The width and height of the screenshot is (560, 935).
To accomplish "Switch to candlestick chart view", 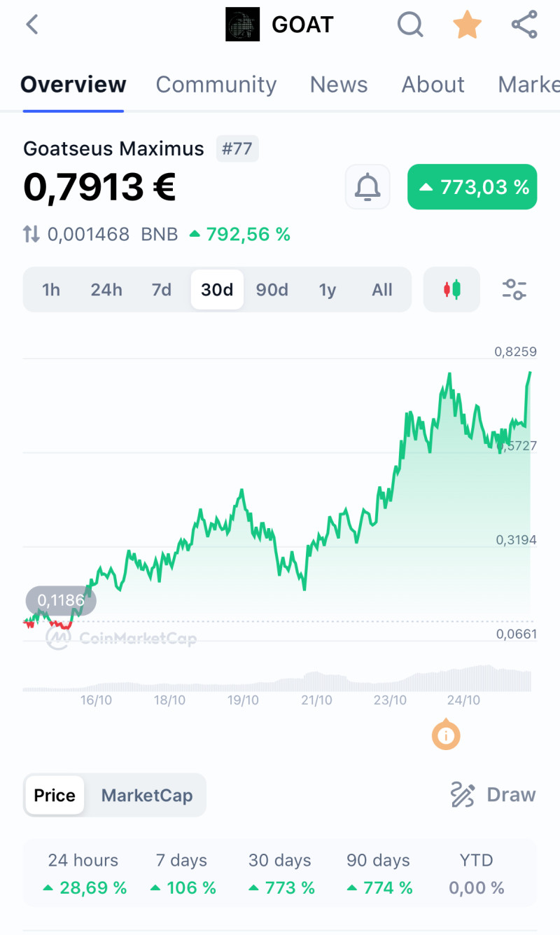I will [x=452, y=289].
